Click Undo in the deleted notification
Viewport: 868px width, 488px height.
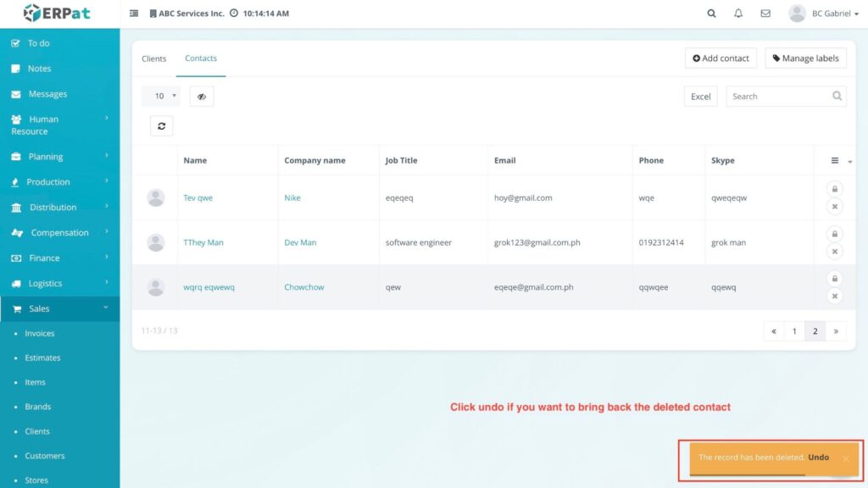818,457
